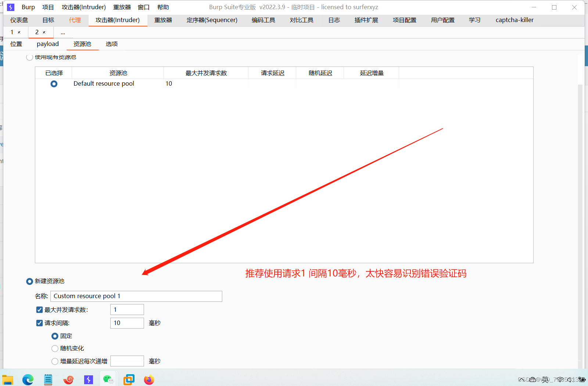
Task: Select the use existing resource pool option
Action: tap(30, 57)
